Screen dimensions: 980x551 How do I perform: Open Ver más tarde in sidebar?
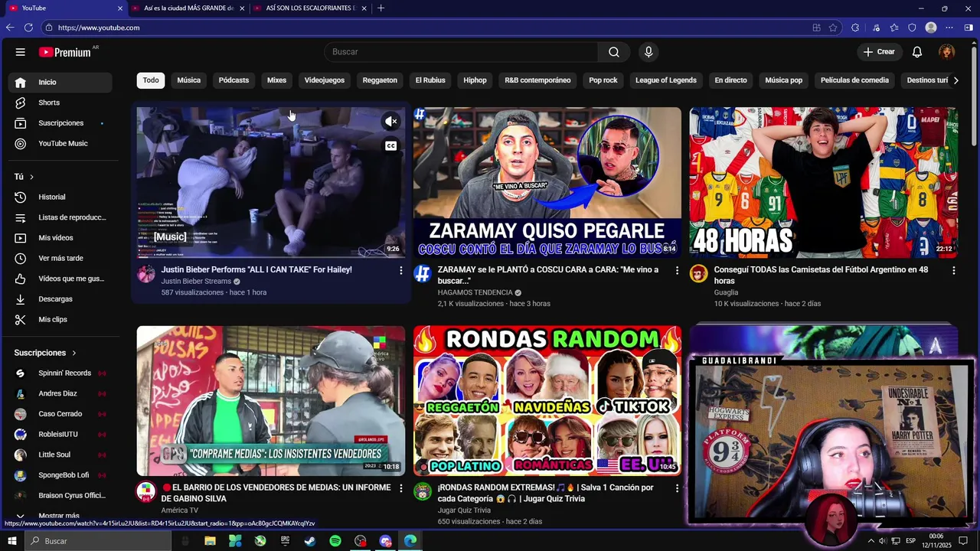[x=60, y=258]
